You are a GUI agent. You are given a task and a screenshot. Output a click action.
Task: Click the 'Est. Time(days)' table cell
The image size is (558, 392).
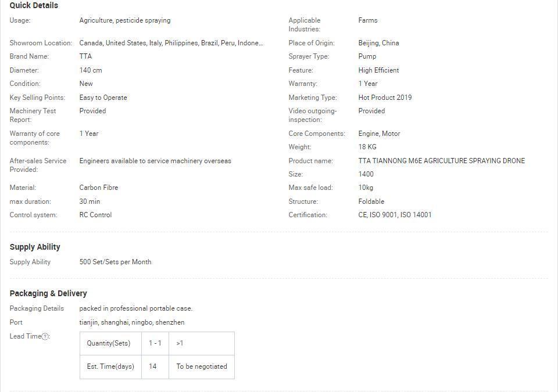tap(110, 366)
